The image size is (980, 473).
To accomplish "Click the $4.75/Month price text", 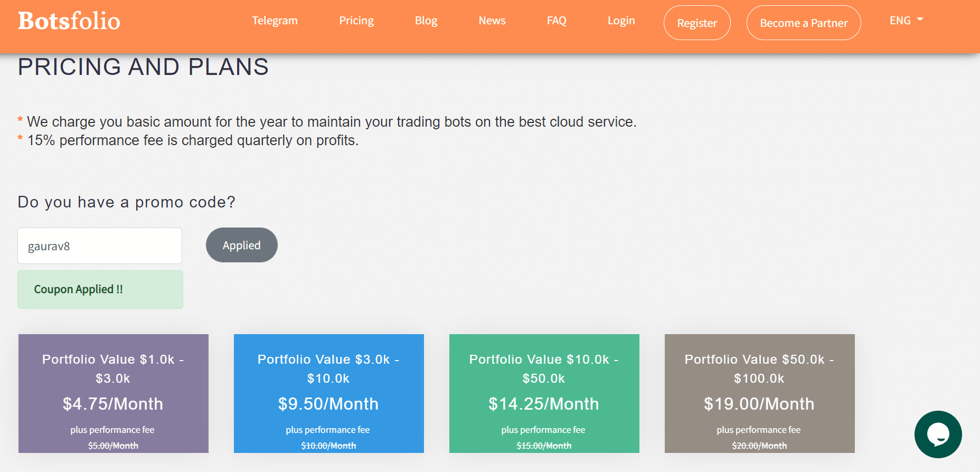I will pos(113,404).
